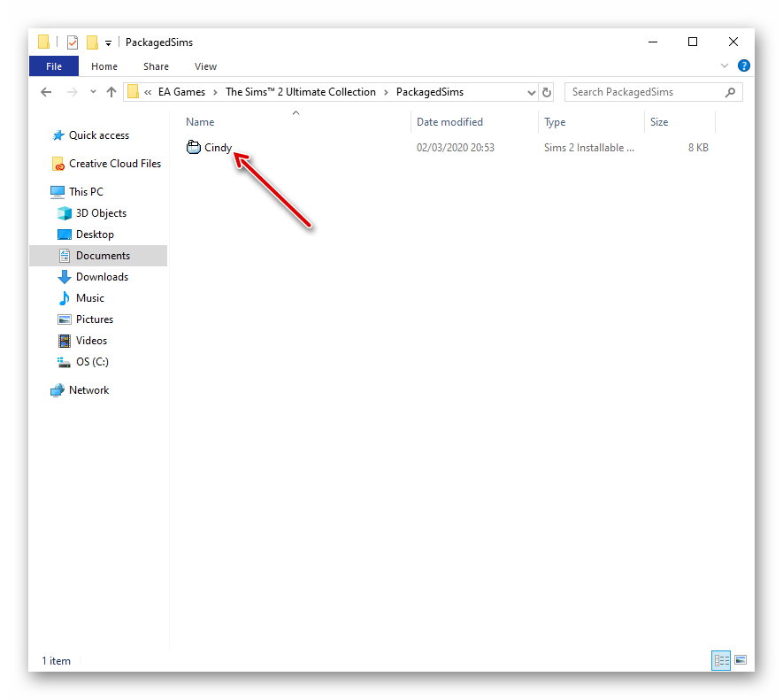Refresh the PackagedSims folder
783x700 pixels.
[x=547, y=92]
